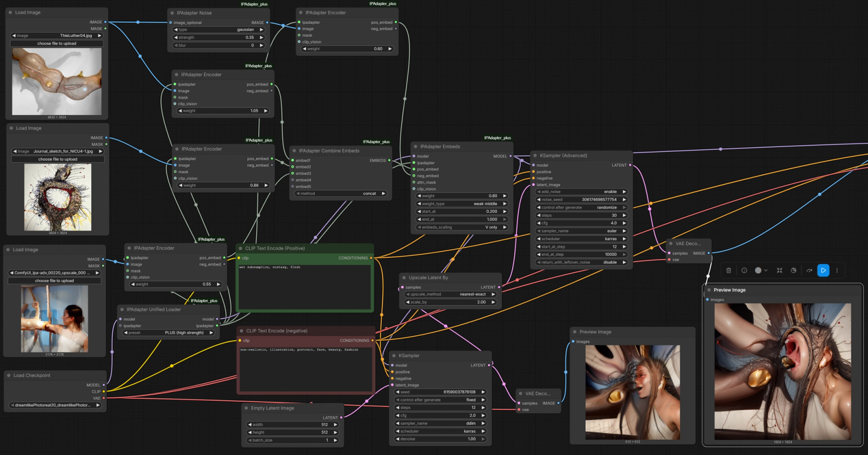Open embeds_scaling V only dropdown
This screenshot has width=868, height=455.
click(462, 227)
